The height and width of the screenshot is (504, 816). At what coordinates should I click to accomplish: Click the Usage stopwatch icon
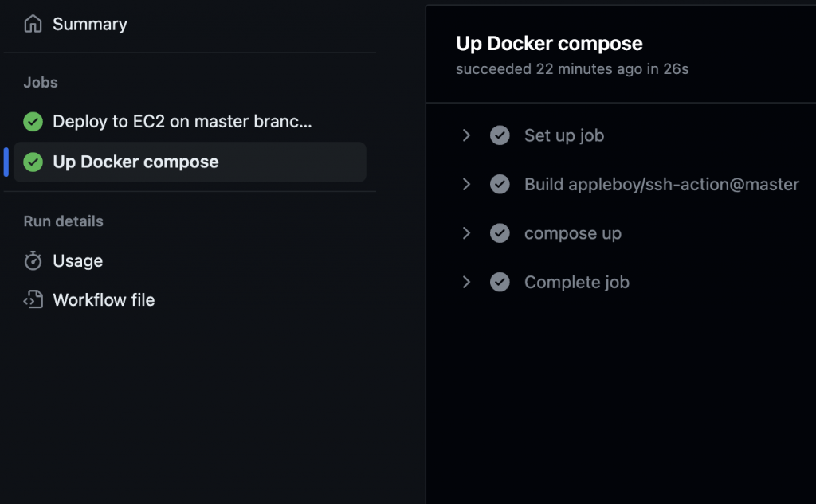[33, 261]
